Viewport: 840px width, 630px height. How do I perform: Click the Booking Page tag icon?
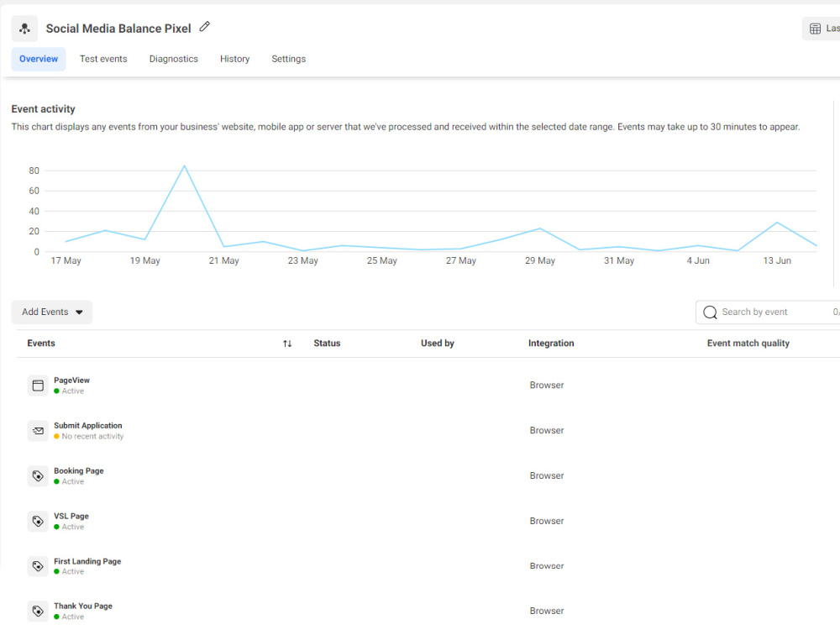(38, 475)
